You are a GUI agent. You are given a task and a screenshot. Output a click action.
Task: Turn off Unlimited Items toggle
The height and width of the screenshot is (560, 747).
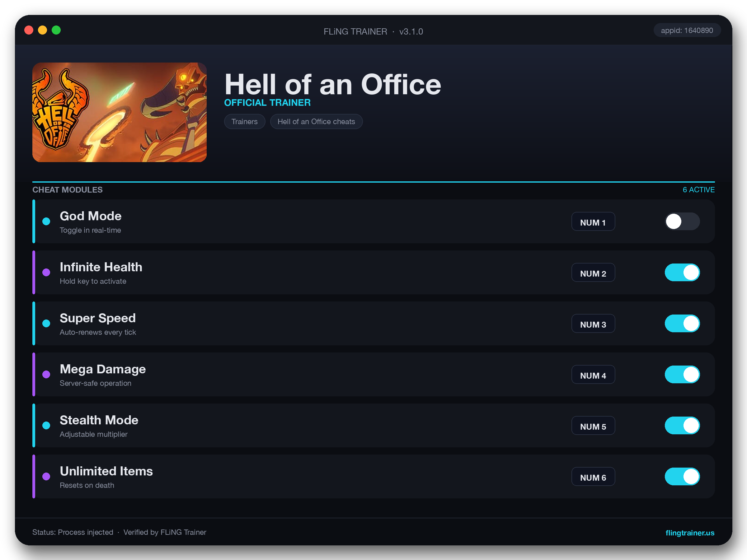(x=682, y=476)
